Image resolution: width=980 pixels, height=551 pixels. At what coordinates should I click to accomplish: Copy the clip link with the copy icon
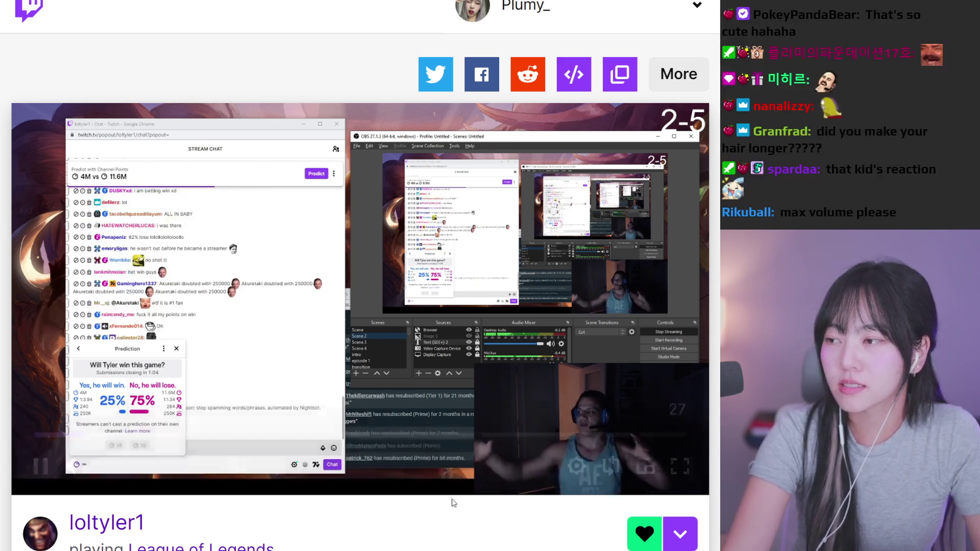tap(620, 74)
